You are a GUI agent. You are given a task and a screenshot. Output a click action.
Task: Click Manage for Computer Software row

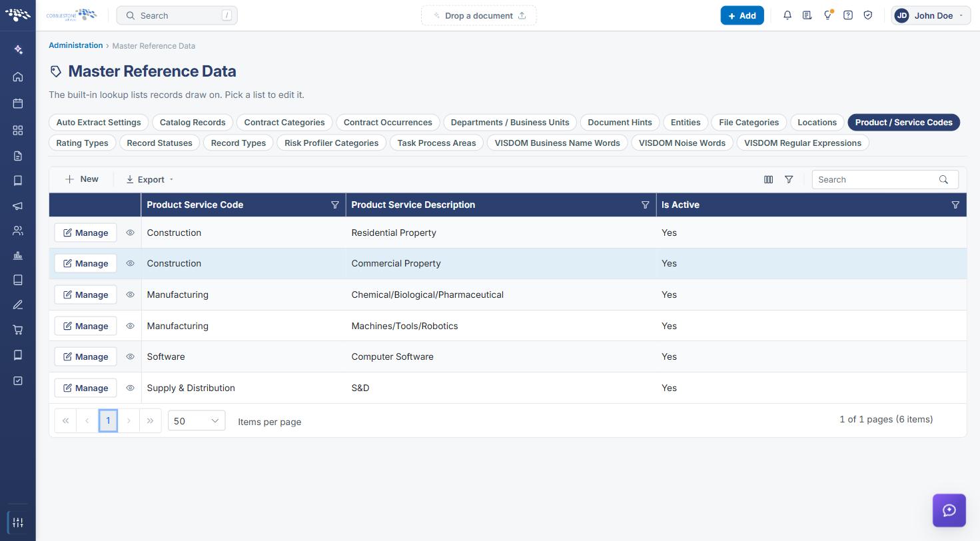point(85,356)
